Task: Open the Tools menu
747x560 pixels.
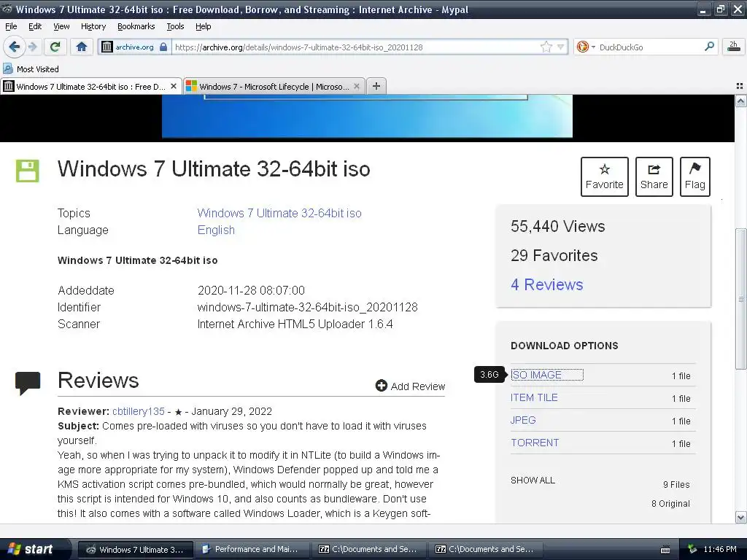Action: point(175,27)
